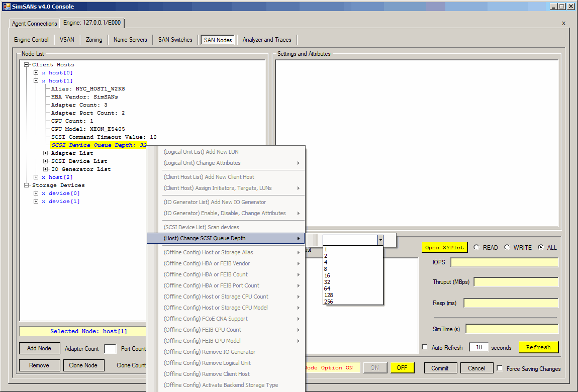The height and width of the screenshot is (392, 578).
Task: Expand the device[0] storage node
Action: (36, 193)
